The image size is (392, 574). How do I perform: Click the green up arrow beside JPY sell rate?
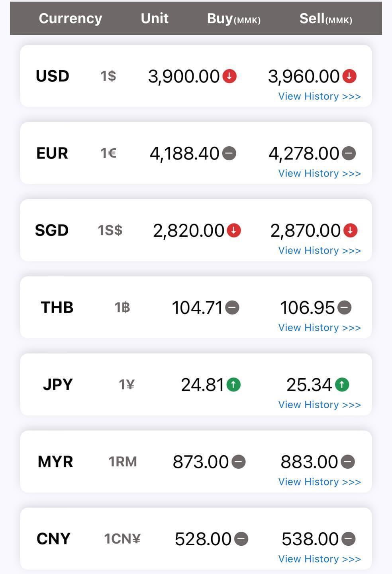point(342,384)
